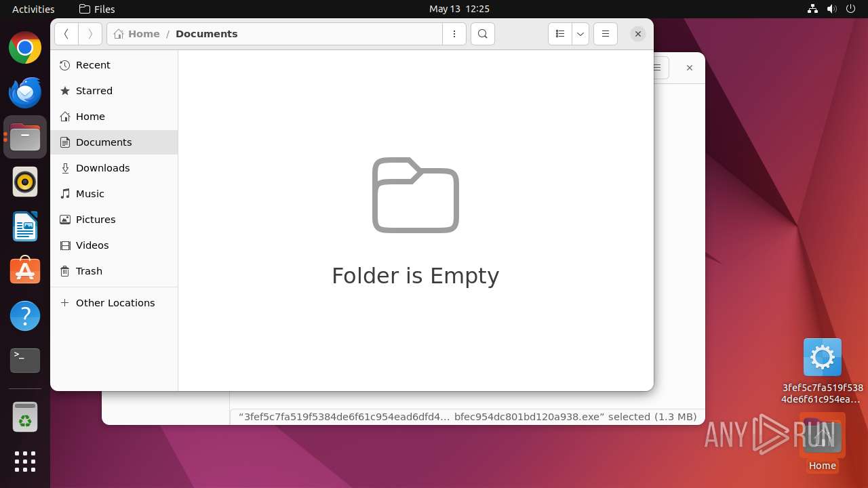Launch LibreOffice Writer from the dock
868x488 pixels.
point(25,227)
